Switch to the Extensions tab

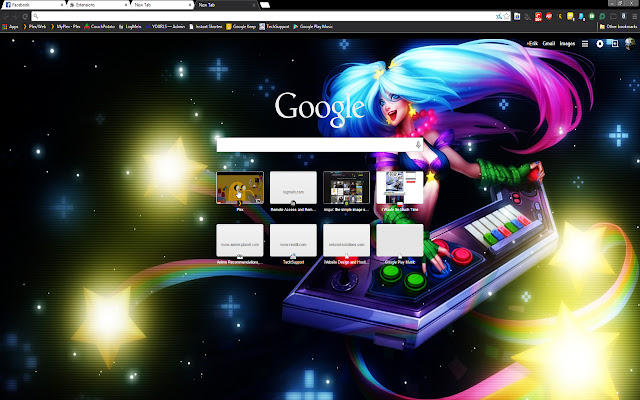pyautogui.click(x=97, y=5)
